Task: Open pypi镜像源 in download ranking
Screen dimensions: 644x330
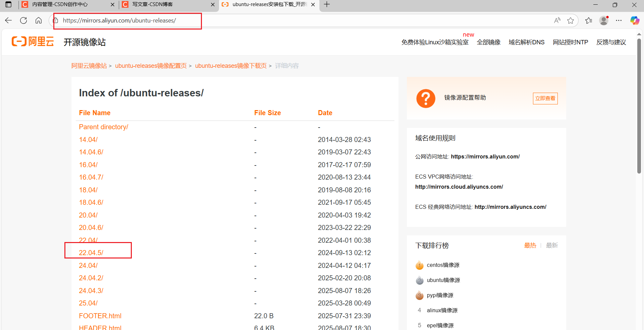Action: [440, 295]
